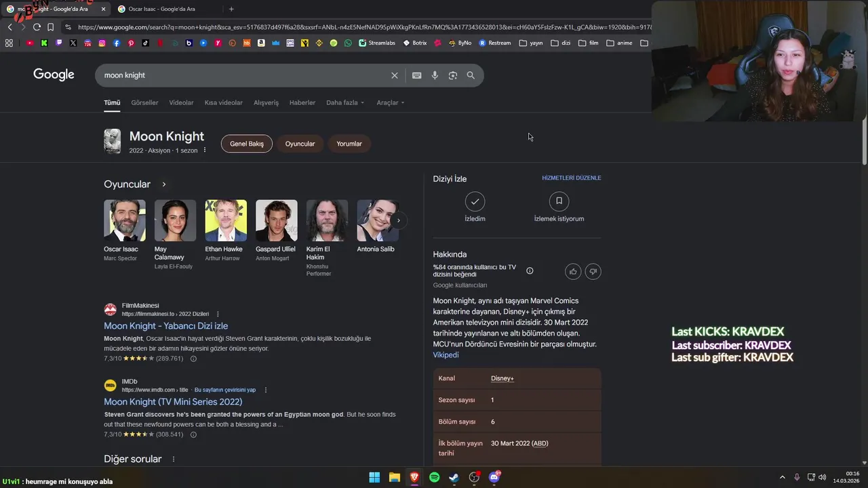Open the Moon Knight (TV Mini Series 2022) result
Image resolution: width=868 pixels, height=488 pixels.
click(x=173, y=402)
